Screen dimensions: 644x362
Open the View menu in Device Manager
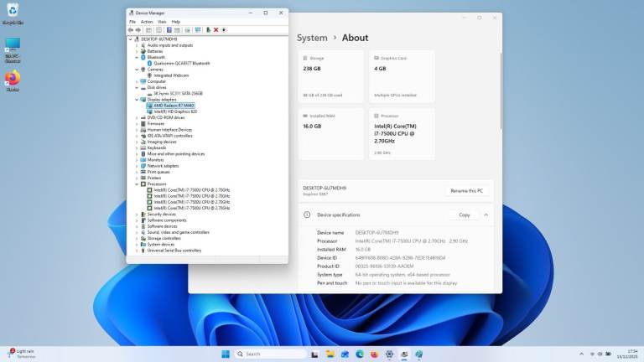161,21
